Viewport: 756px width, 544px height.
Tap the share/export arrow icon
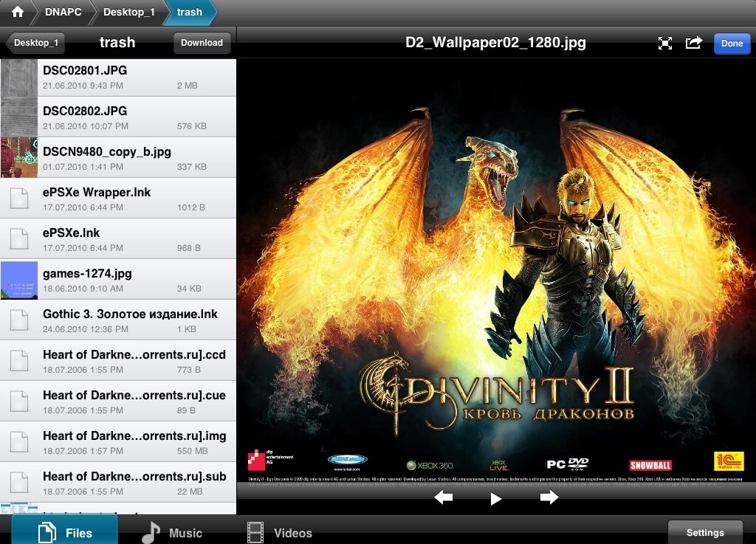pos(693,43)
